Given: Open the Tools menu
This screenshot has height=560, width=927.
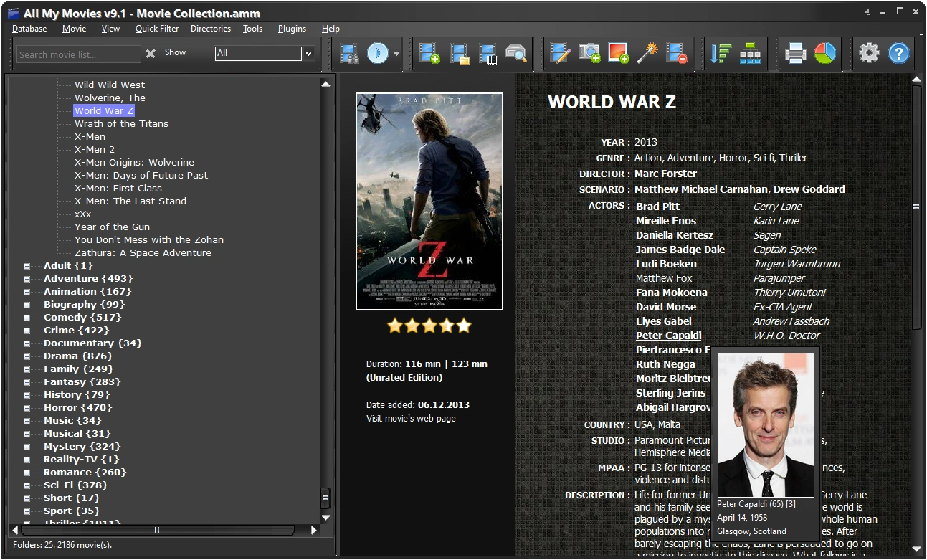Looking at the screenshot, I should (252, 29).
